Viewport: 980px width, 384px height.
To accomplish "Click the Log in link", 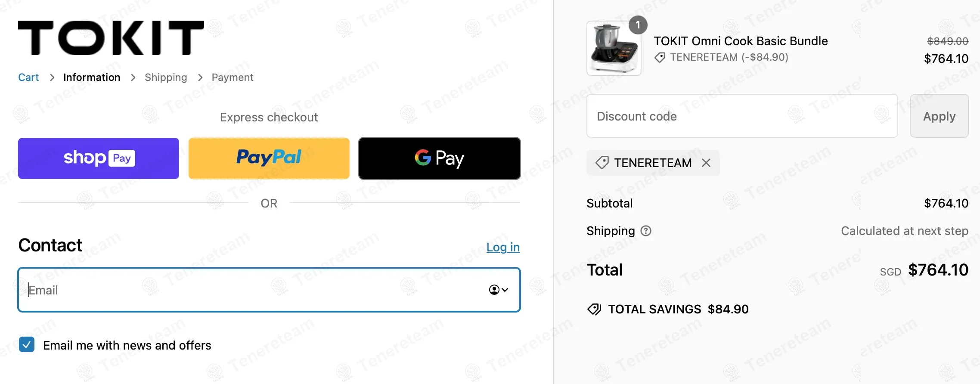I will point(503,247).
